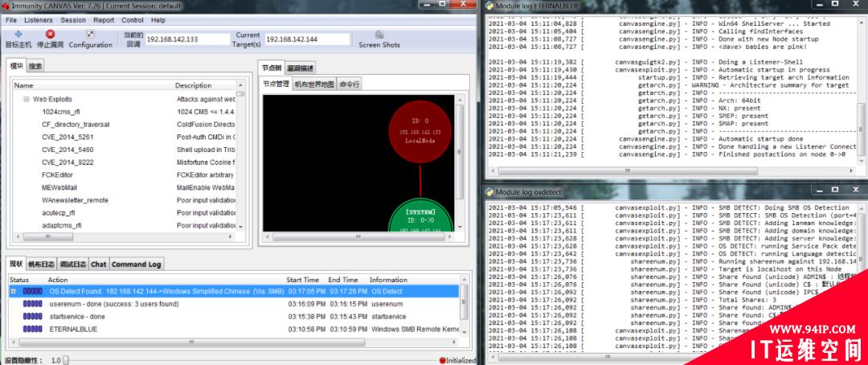Viewport: 868px width, 365px height.
Task: Switch to the 模块 modules tab
Action: tap(17, 66)
